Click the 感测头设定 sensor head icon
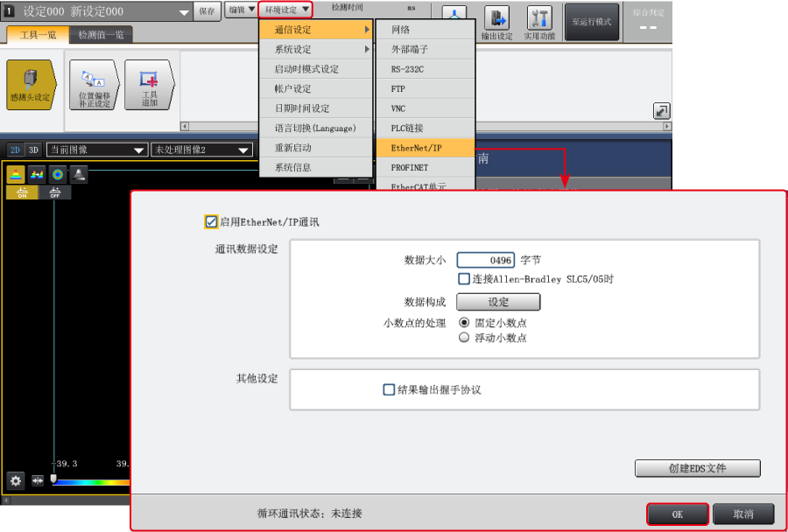 point(30,85)
